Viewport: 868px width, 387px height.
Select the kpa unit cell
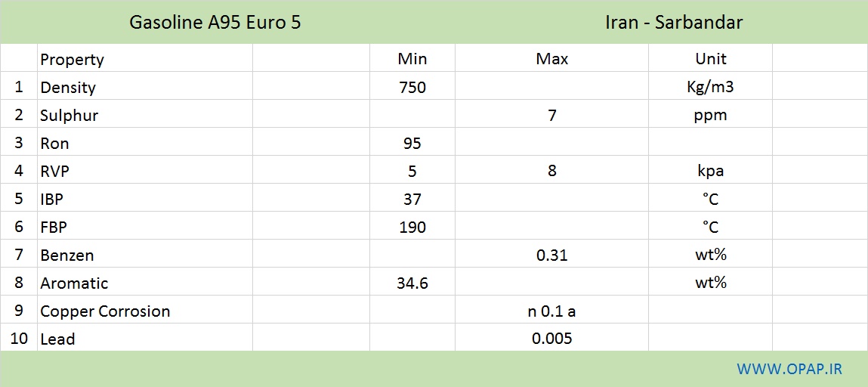coord(711,171)
